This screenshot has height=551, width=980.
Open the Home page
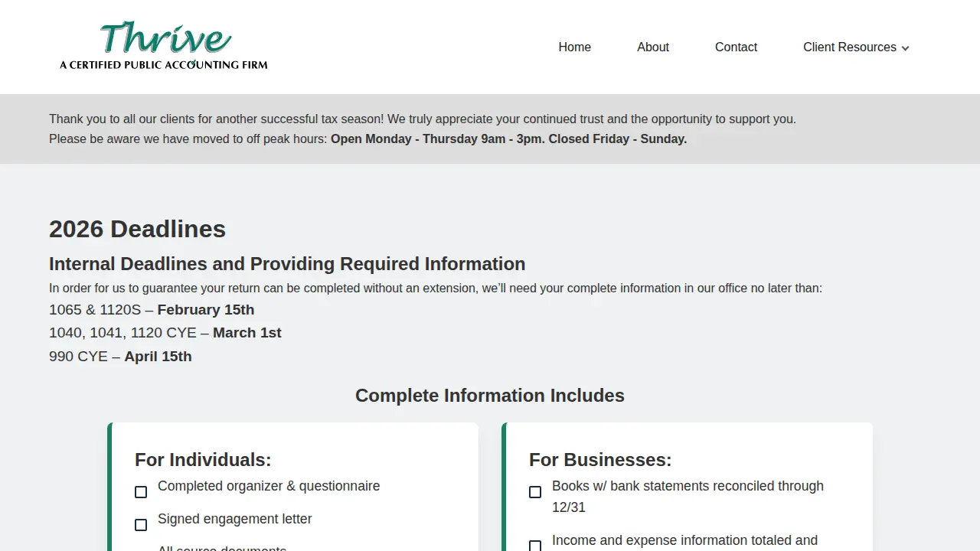(574, 47)
